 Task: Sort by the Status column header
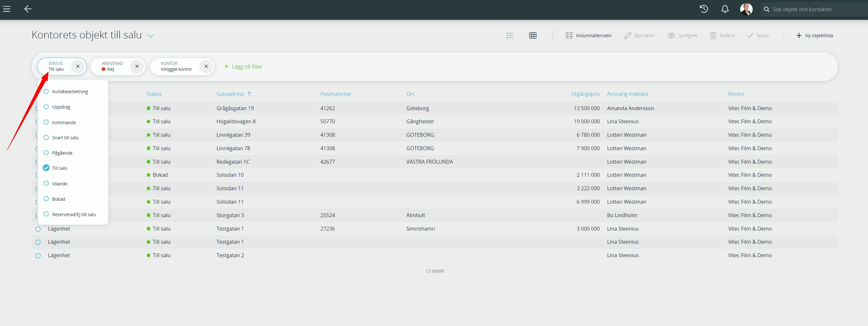coord(154,94)
